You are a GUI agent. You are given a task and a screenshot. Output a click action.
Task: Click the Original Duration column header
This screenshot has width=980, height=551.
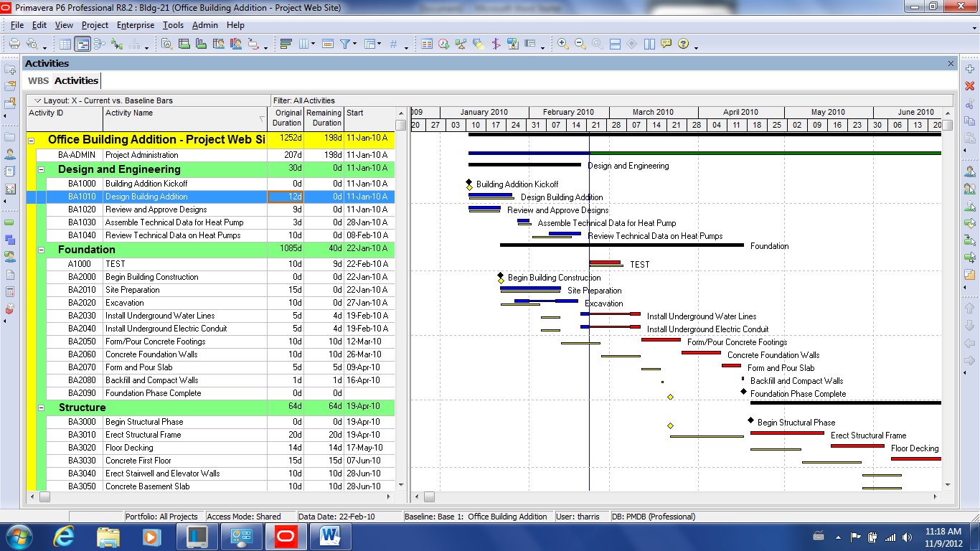click(286, 118)
